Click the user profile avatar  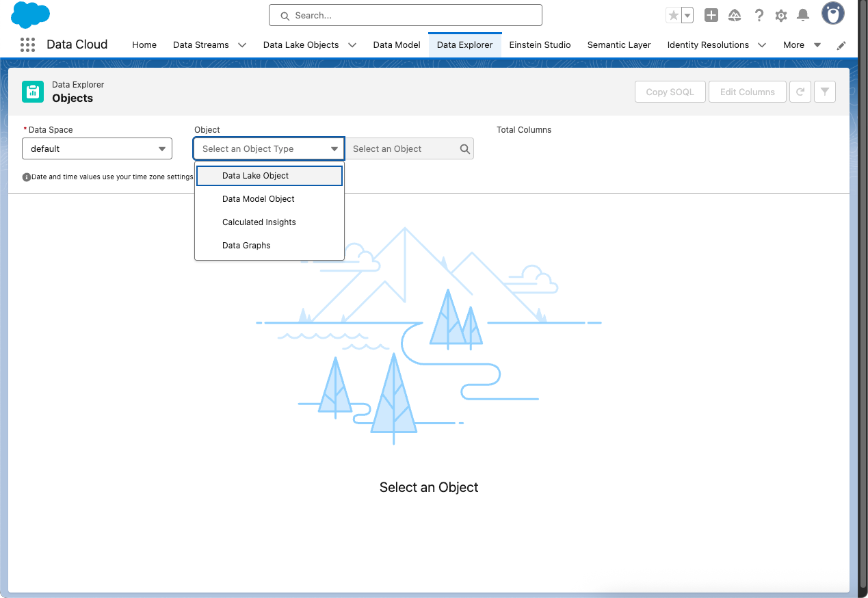(832, 14)
